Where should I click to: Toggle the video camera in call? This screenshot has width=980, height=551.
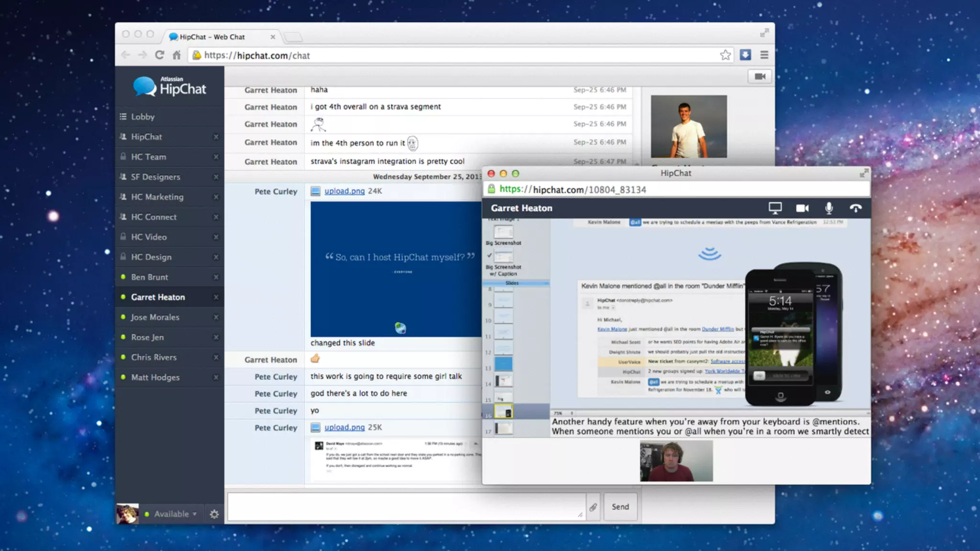click(x=802, y=208)
